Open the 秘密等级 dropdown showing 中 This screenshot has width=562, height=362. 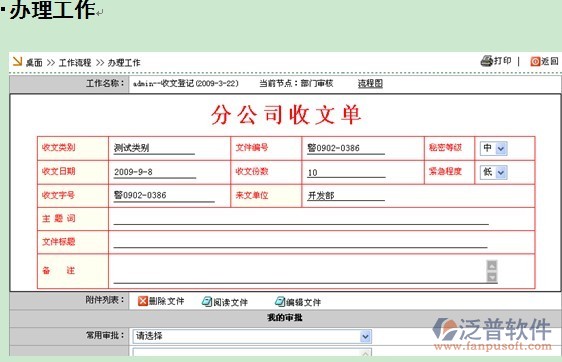coord(494,148)
